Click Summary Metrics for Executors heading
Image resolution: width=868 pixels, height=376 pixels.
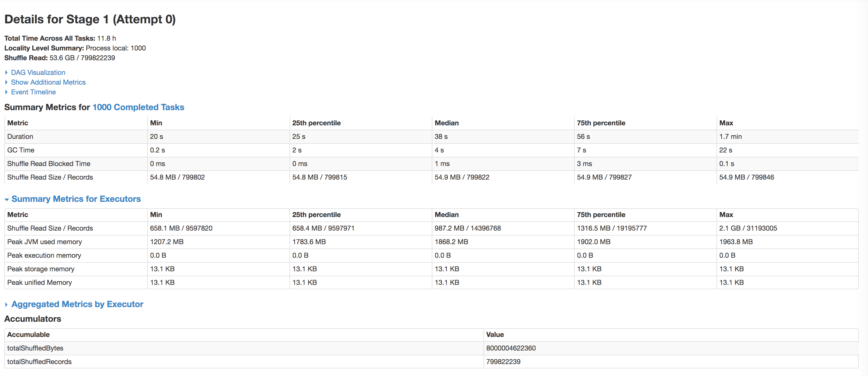coord(76,199)
